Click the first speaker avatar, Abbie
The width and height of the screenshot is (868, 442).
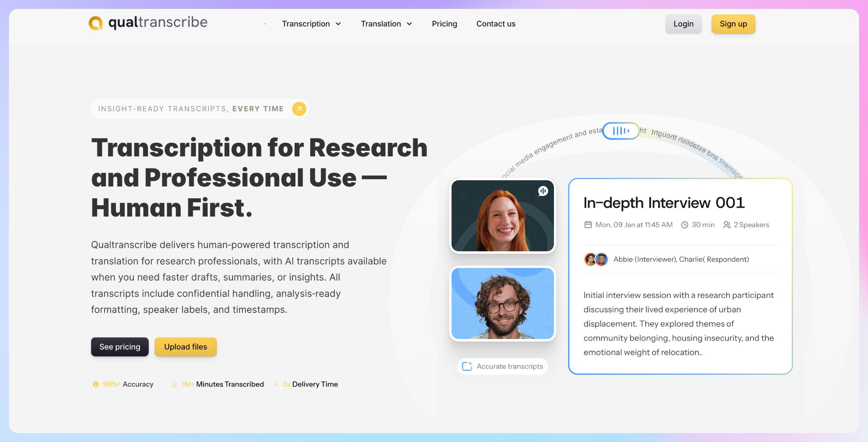[x=590, y=259]
